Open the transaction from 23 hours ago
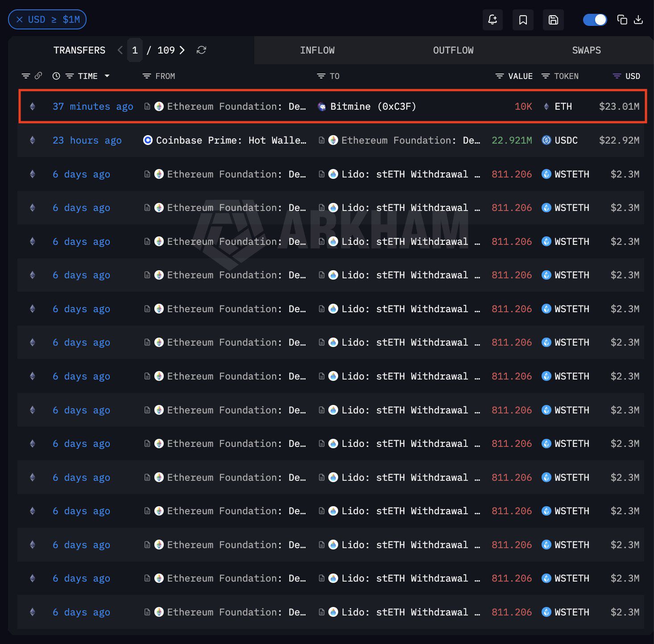 pos(87,140)
